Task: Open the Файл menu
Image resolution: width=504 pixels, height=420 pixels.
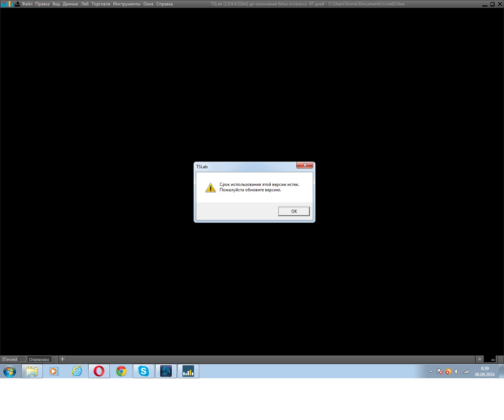Action: pos(27,4)
